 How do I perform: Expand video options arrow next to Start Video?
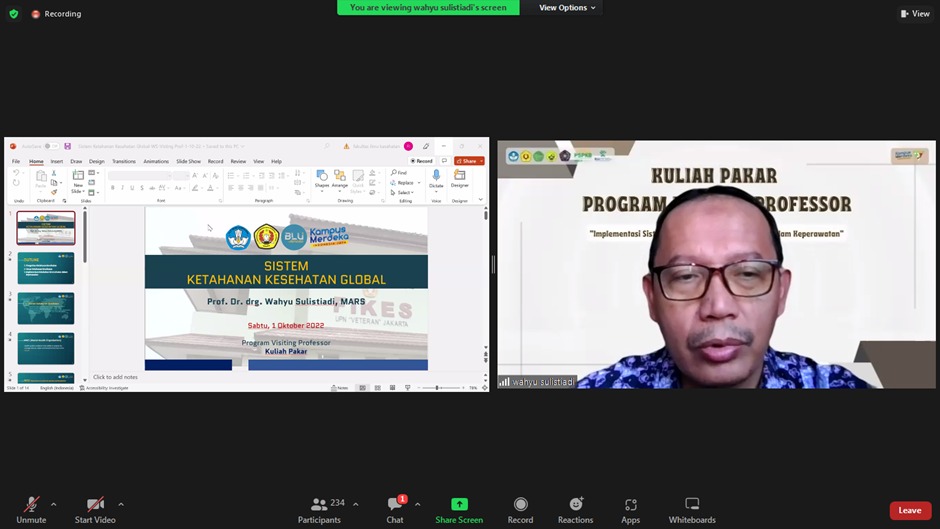coord(121,504)
